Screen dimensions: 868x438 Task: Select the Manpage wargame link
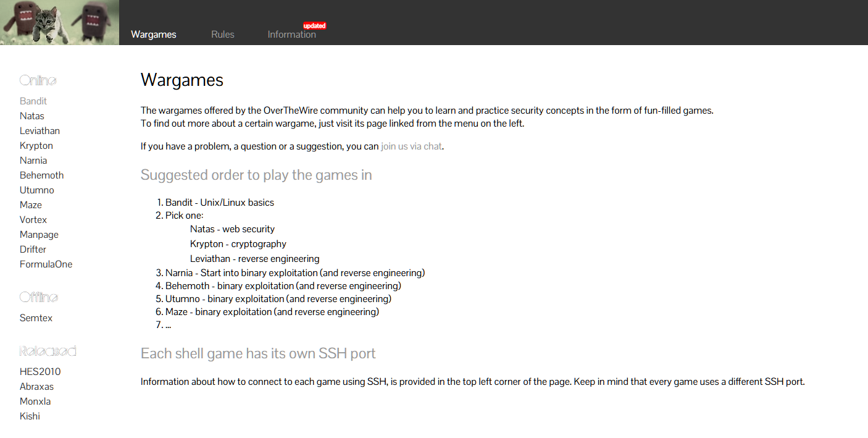39,235
